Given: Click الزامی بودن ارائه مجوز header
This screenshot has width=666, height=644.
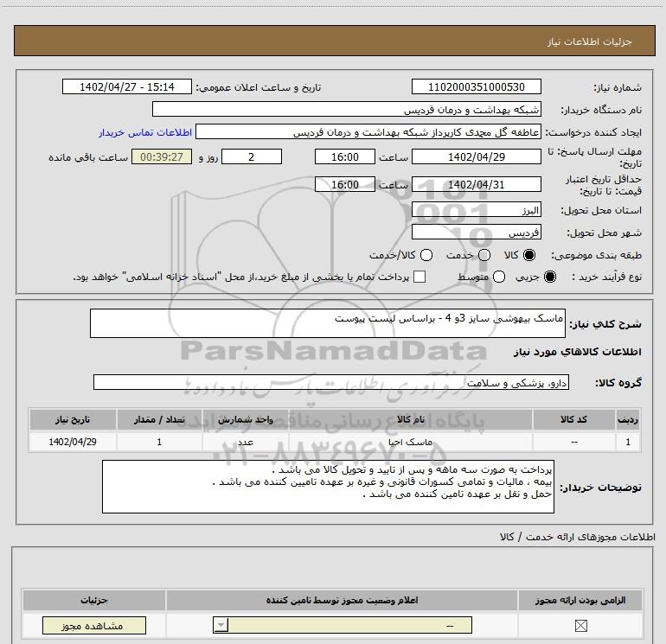Looking at the screenshot, I should [580, 600].
